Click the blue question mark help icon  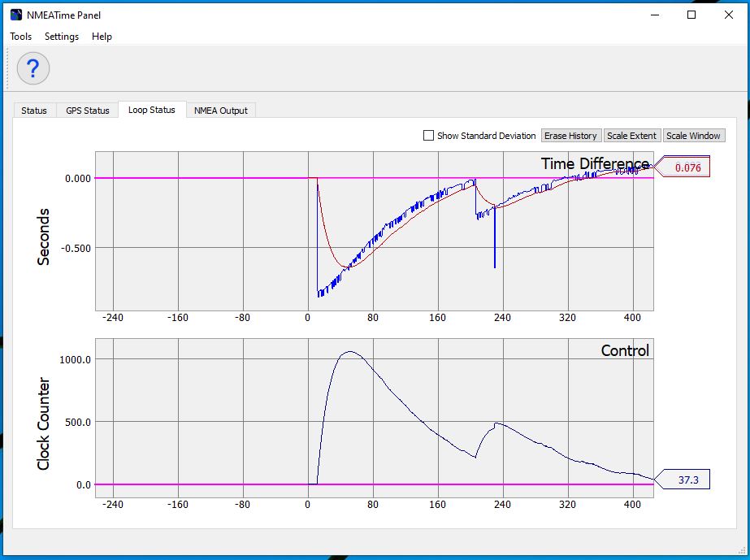tap(33, 68)
